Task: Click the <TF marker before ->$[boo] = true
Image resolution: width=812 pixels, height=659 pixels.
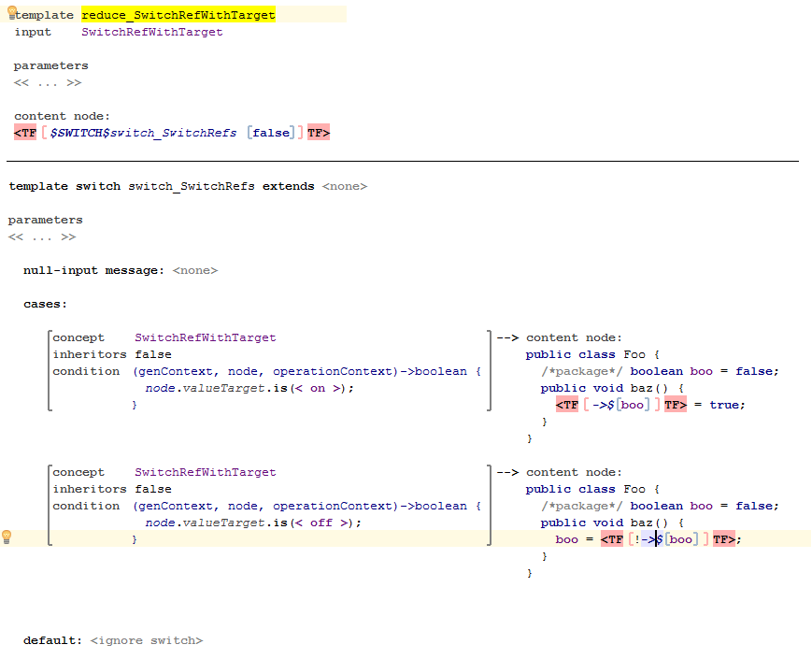Action: click(567, 405)
